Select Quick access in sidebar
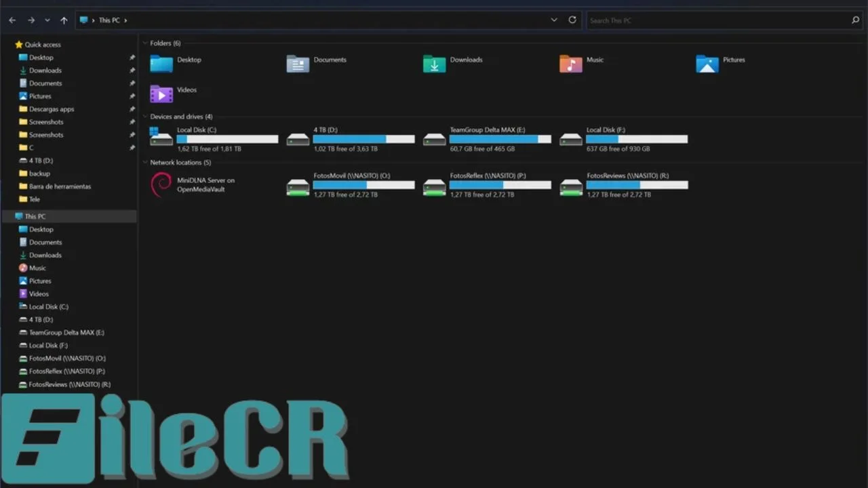Screen dimensions: 868x488 pyautogui.click(x=43, y=45)
